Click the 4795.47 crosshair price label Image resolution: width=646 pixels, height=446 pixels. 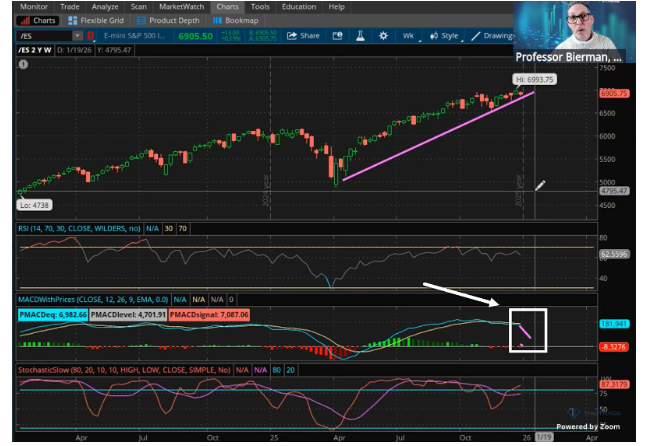[614, 191]
